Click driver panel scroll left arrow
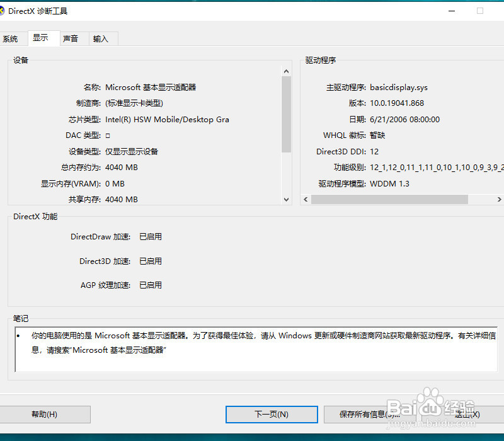This screenshot has width=504, height=441. [306, 200]
